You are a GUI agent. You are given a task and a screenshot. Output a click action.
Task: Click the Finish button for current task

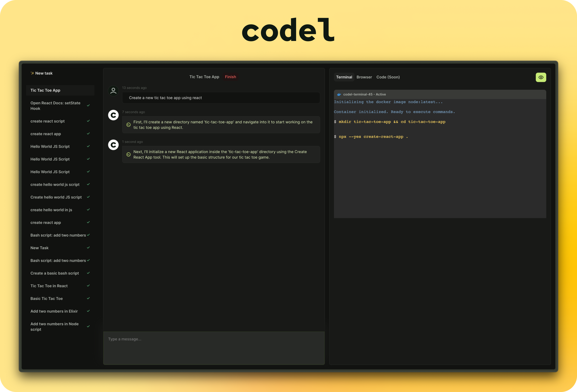coord(231,77)
